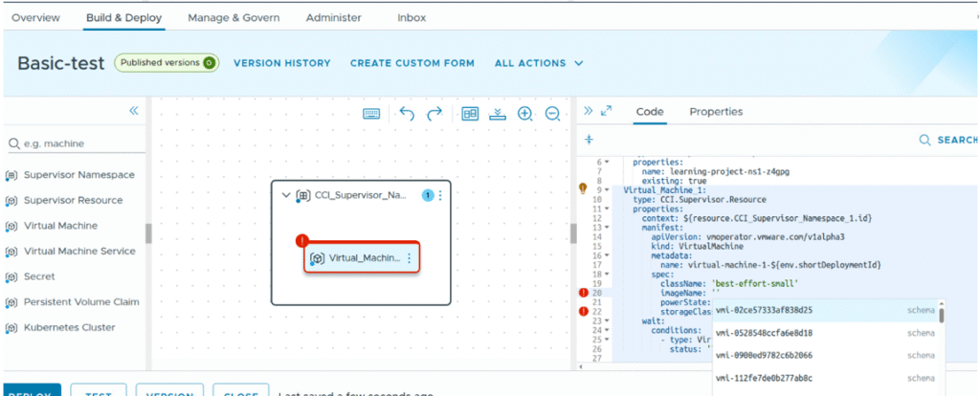
Task: Click the fit-to-screen canvas icon
Action: point(497,113)
